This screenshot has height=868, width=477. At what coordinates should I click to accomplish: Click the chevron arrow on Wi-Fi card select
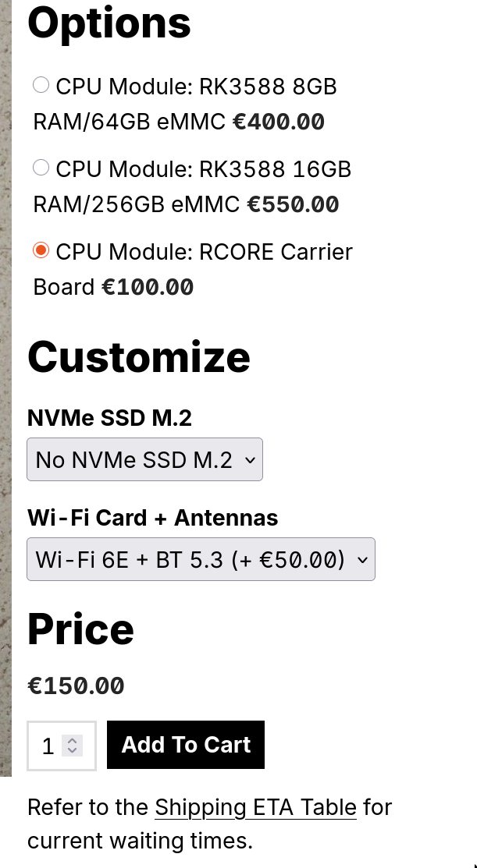click(361, 559)
